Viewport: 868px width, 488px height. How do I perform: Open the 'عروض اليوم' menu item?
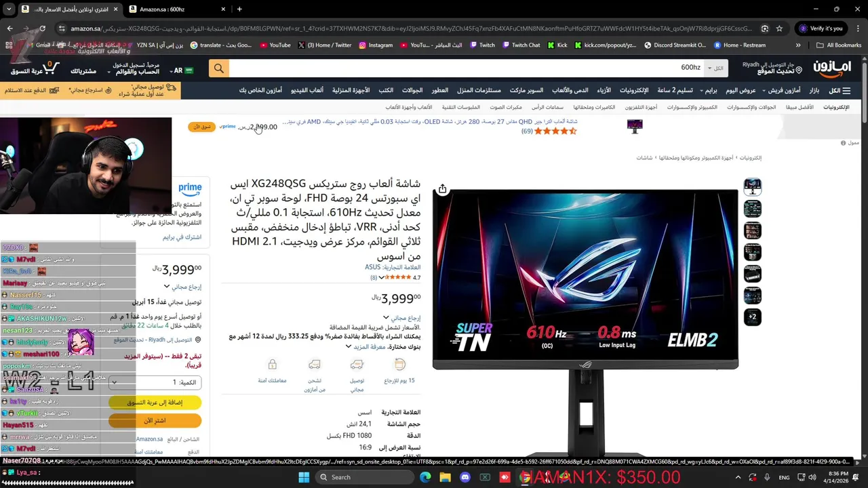[x=741, y=90]
